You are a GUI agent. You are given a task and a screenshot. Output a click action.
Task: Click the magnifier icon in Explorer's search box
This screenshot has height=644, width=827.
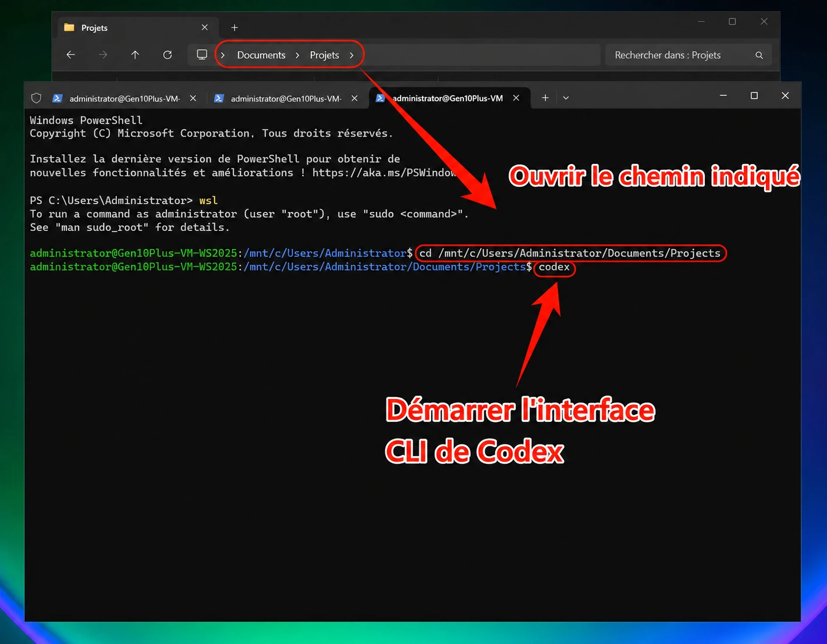(x=759, y=55)
